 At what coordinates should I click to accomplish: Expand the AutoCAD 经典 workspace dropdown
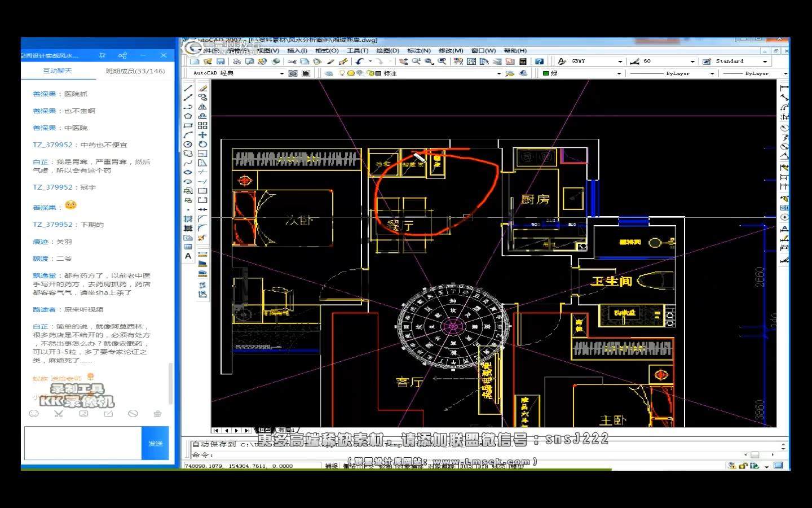281,73
